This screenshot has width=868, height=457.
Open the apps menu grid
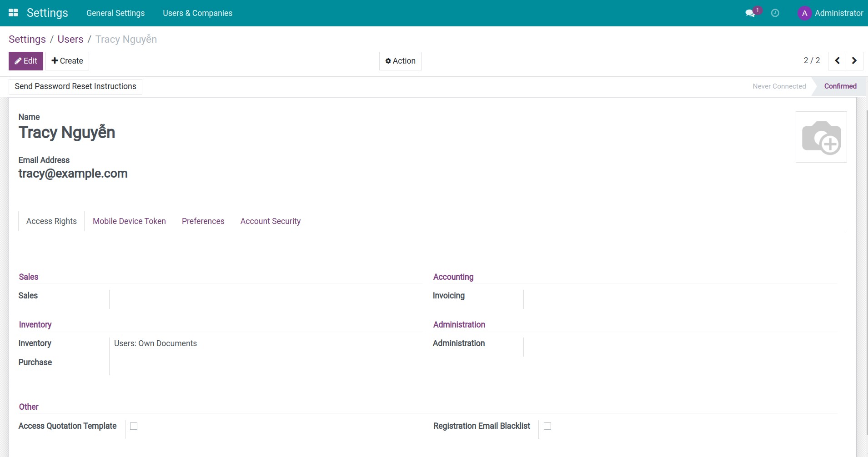[14, 13]
